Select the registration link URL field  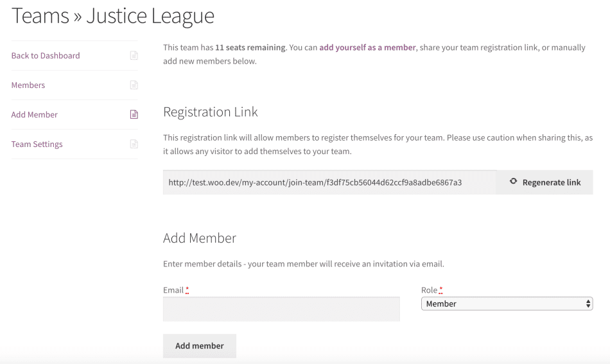(x=329, y=182)
